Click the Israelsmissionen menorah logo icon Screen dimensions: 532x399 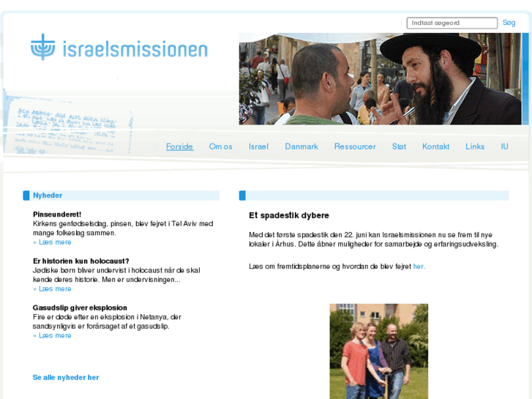pyautogui.click(x=42, y=47)
